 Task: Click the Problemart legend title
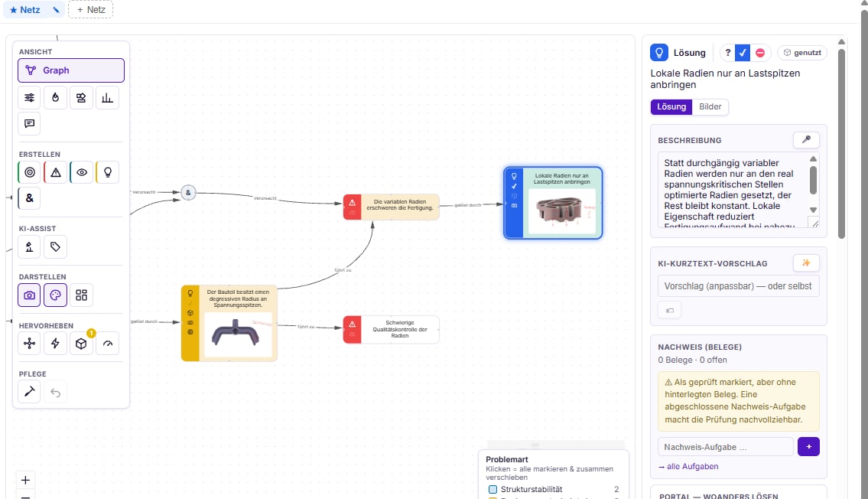(x=506, y=459)
